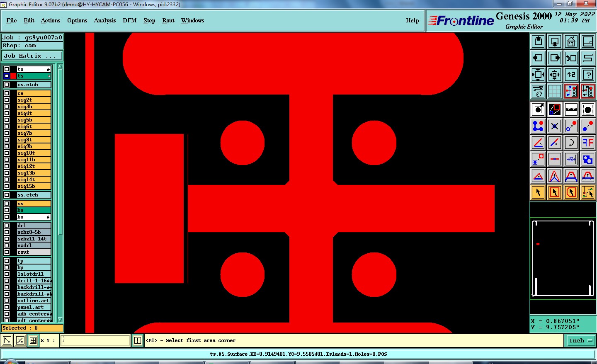The height and width of the screenshot is (364, 597).
Task: Open the File menu
Action: coord(12,20)
